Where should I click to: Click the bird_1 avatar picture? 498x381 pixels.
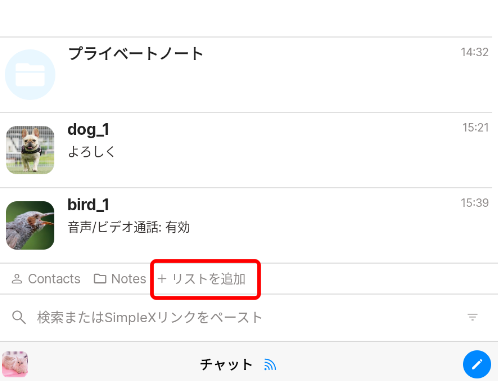[x=30, y=225]
